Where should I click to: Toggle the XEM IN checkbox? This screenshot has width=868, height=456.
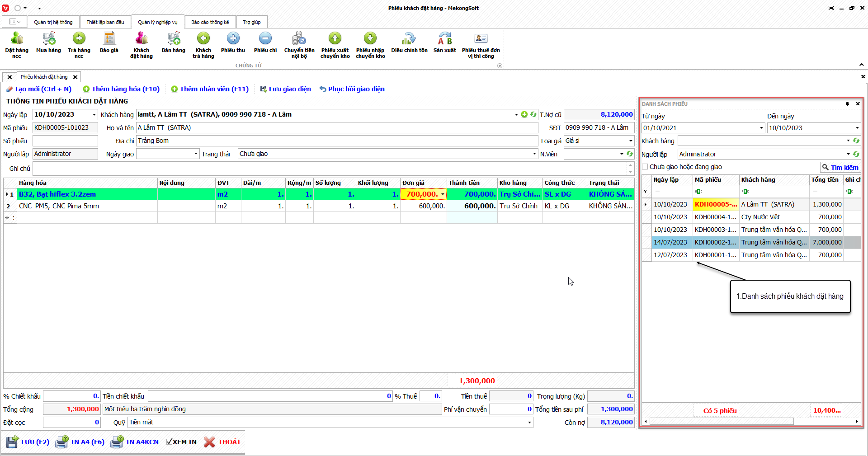[x=170, y=442]
